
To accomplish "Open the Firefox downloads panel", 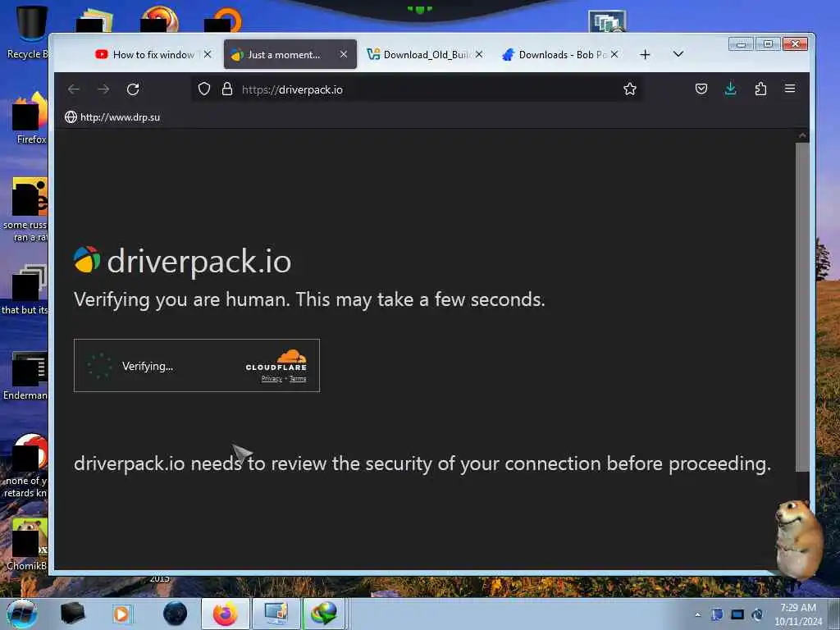I will pyautogui.click(x=730, y=89).
